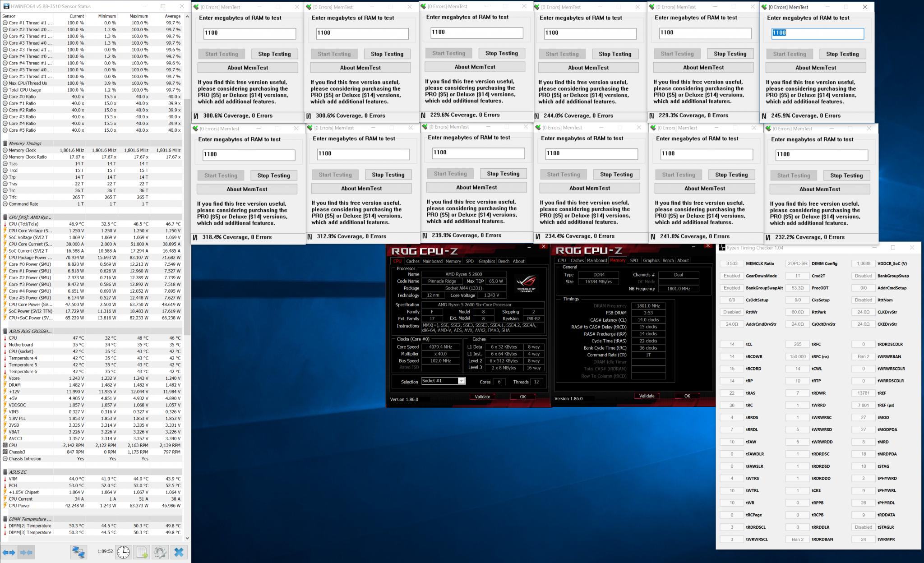Stop Testing in the 318.4% Coverage MemTest window
Image resolution: width=924 pixels, height=563 pixels.
[x=273, y=175]
